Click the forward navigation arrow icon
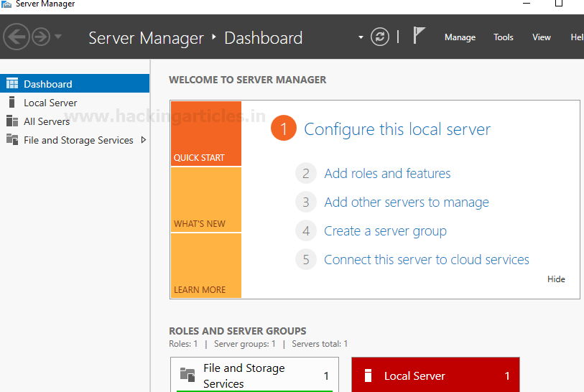Screen dimensions: 584x392 [x=41, y=36]
